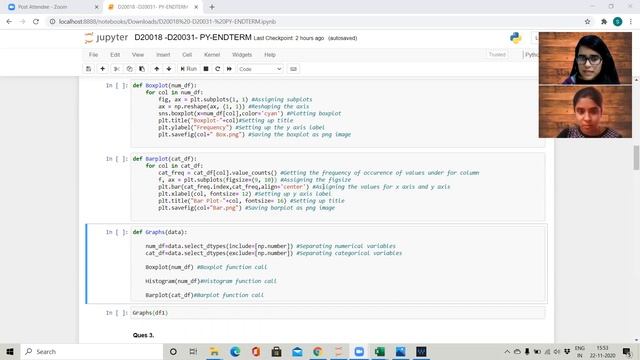Open the View menu

pyautogui.click(x=138, y=55)
